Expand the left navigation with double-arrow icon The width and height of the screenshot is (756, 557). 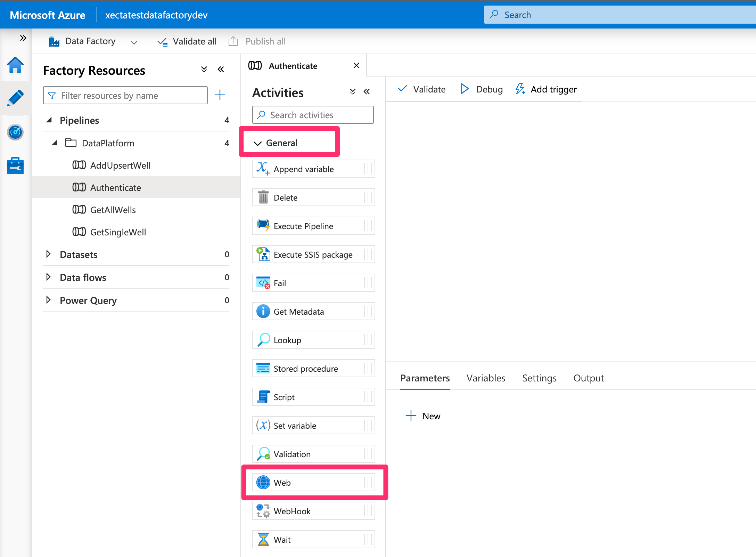23,38
